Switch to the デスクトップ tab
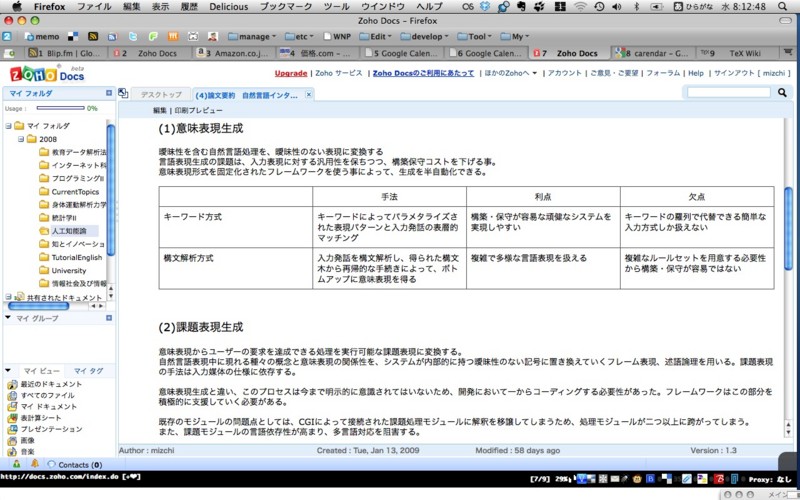The image size is (800, 500). click(x=161, y=94)
